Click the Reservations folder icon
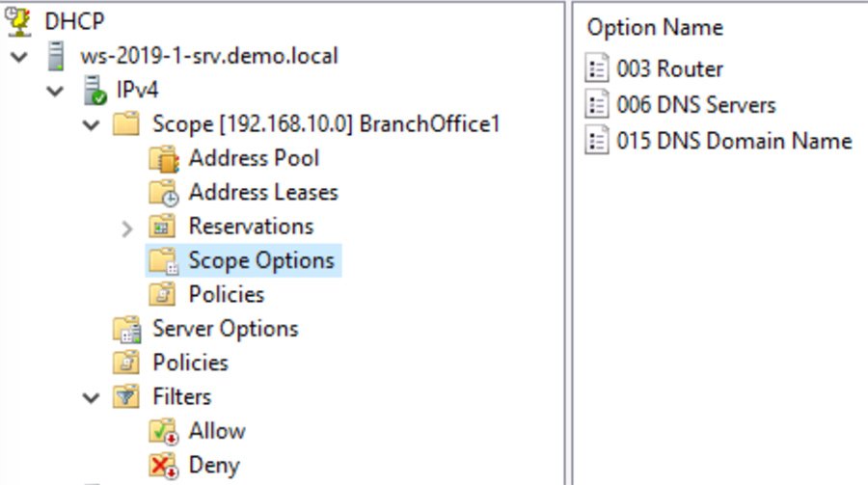The height and width of the screenshot is (485, 868). click(x=164, y=227)
